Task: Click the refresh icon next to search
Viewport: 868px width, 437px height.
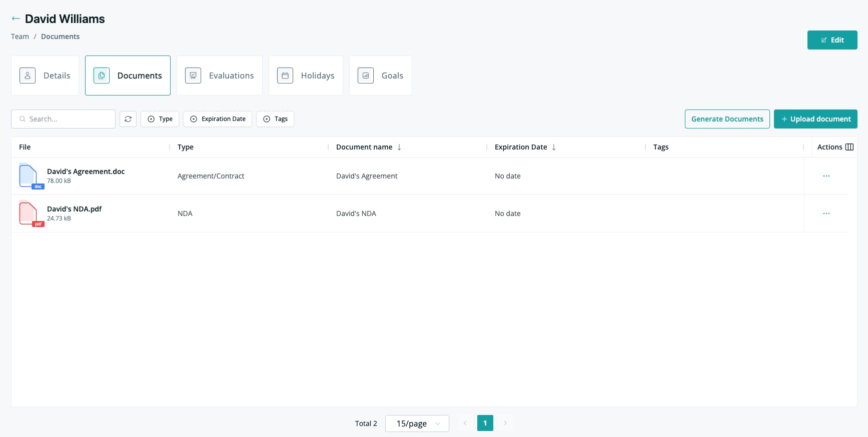Action: click(128, 119)
